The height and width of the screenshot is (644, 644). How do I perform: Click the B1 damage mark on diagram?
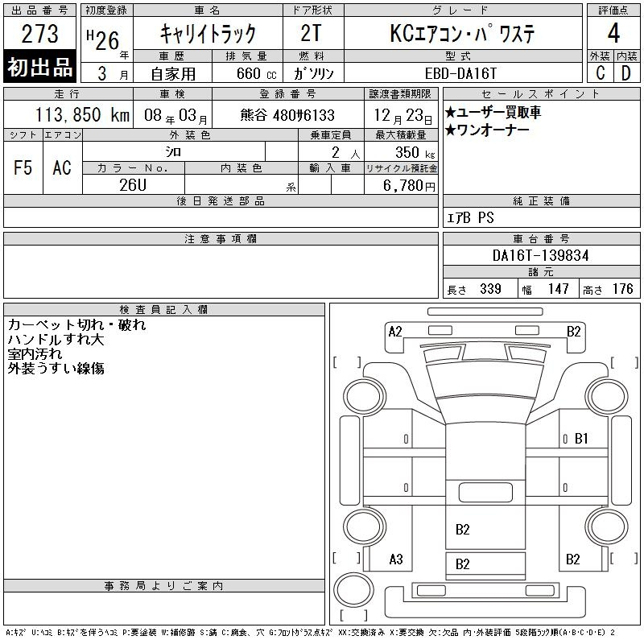coord(581,439)
